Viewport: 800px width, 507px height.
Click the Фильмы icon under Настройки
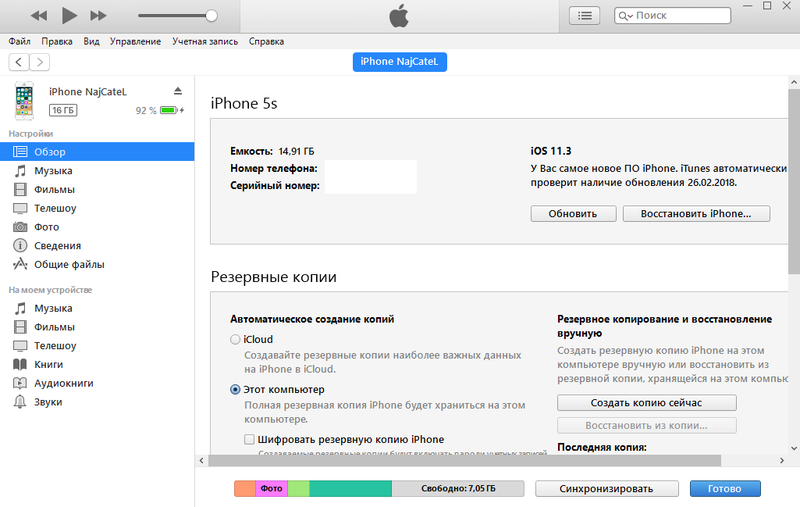pos(20,189)
